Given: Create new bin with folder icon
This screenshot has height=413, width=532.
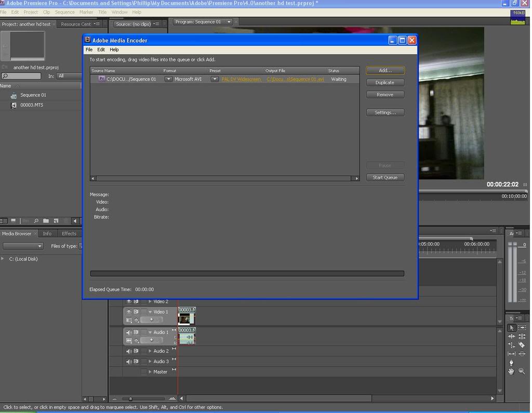Looking at the screenshot, I should coord(46,221).
